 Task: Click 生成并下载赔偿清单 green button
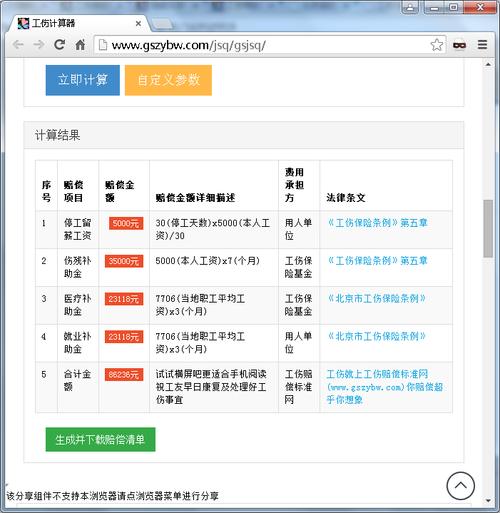point(100,440)
